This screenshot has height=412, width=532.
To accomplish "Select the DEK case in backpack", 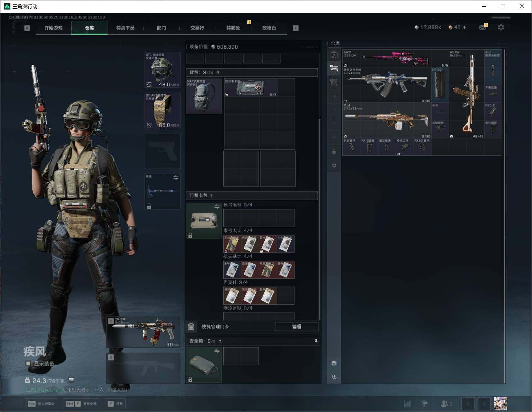I will pos(251,88).
